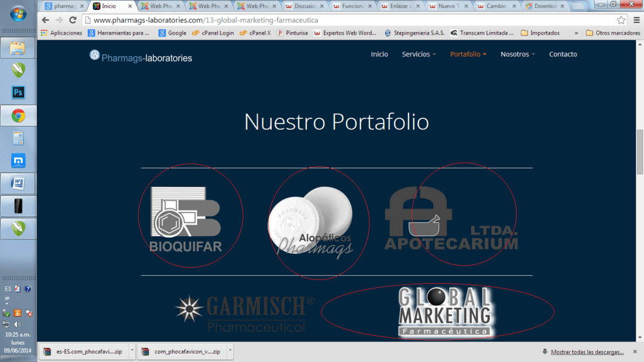This screenshot has width=644, height=362.
Task: Show hidden bookmarks with the » chevron
Action: tap(576, 33)
